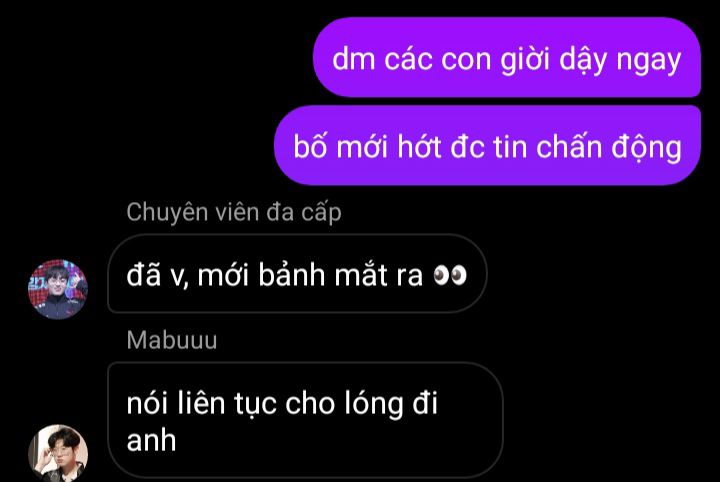720x482 pixels.
Task: Click the words "mắt ra" before the eyes emoji
Action: pyautogui.click(x=378, y=275)
